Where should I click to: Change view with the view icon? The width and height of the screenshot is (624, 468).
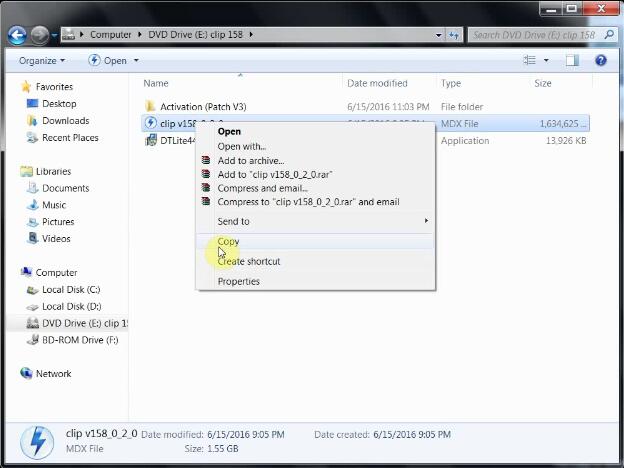pyautogui.click(x=530, y=60)
